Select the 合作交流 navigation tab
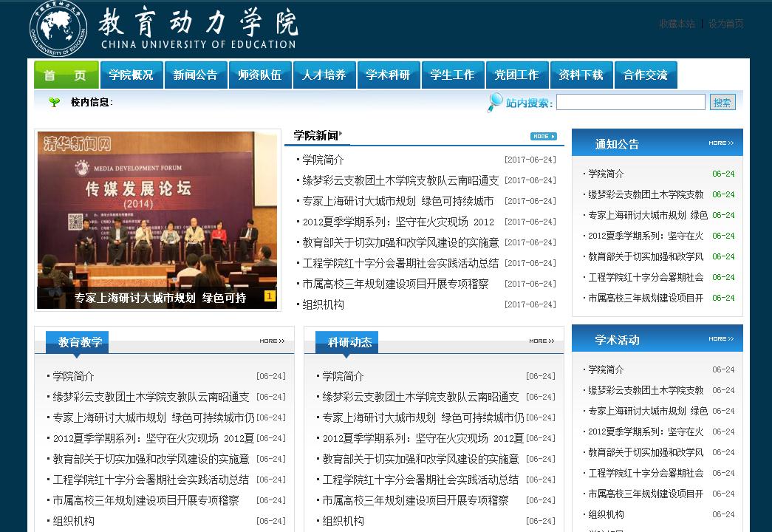The height and width of the screenshot is (532, 772). click(x=645, y=75)
